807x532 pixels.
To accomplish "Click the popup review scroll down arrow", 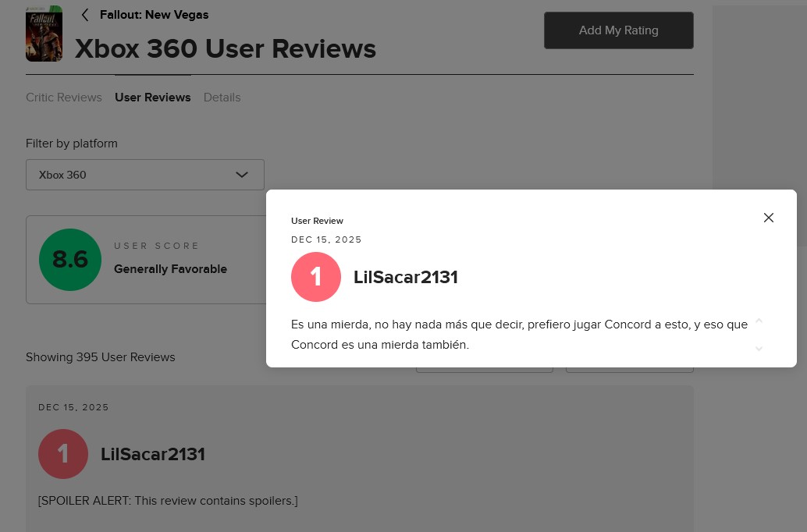I will pyautogui.click(x=759, y=349).
